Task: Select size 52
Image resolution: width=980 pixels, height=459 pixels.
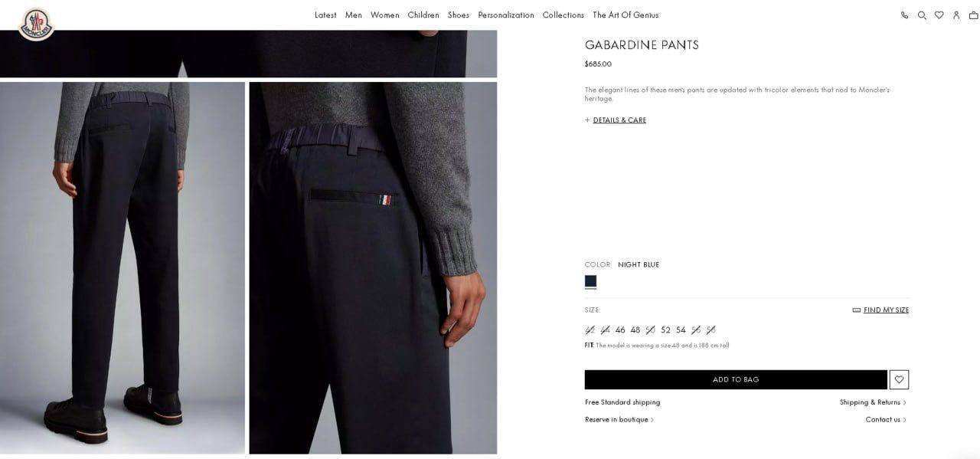Action: coord(665,330)
